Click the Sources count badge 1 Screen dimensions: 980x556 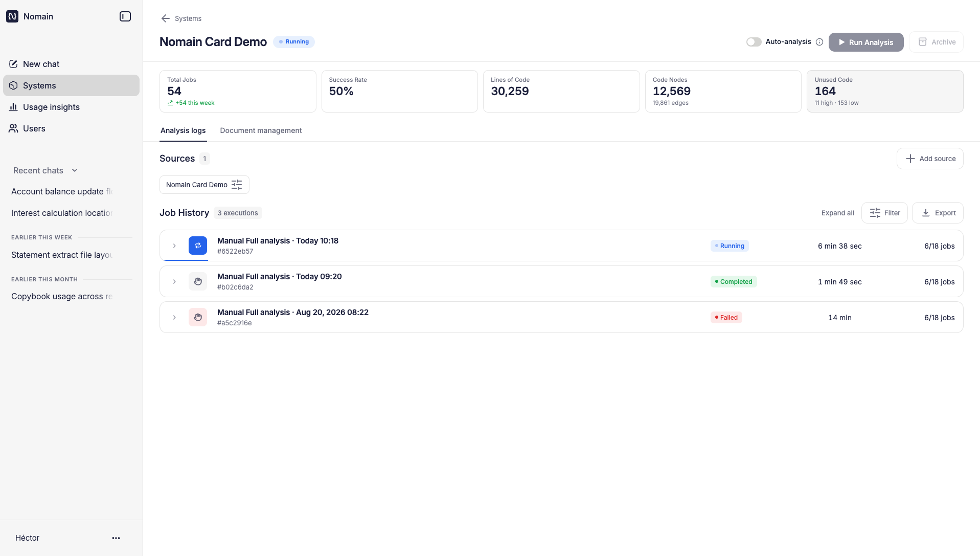204,159
